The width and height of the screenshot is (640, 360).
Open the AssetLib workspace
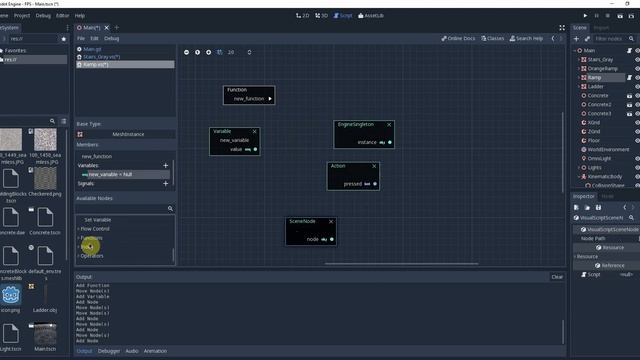(371, 16)
